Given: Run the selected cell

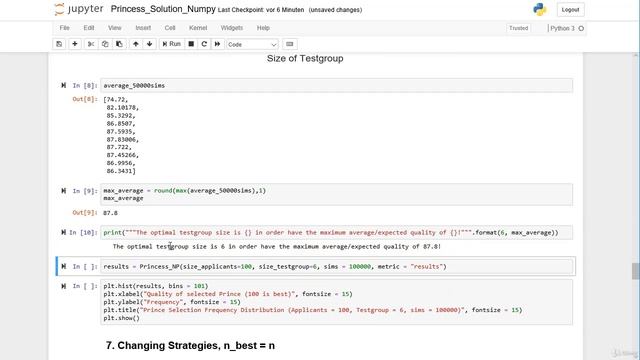Looking at the screenshot, I should [x=171, y=44].
